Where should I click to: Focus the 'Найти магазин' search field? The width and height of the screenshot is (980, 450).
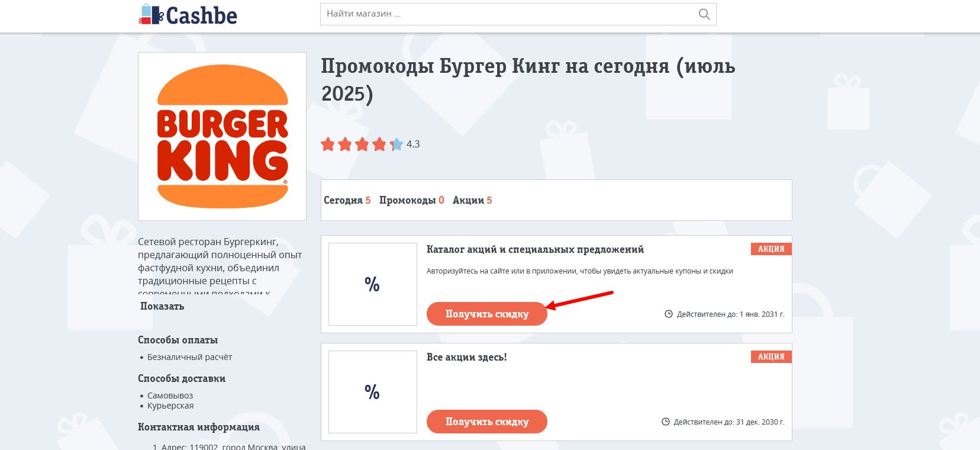pyautogui.click(x=518, y=14)
